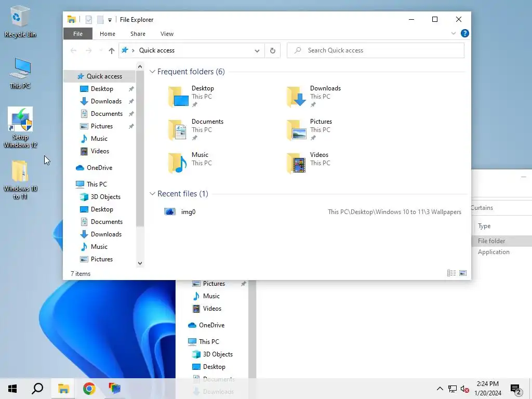The height and width of the screenshot is (399, 532).
Task: Expand the ribbon with the chevron
Action: (x=453, y=33)
